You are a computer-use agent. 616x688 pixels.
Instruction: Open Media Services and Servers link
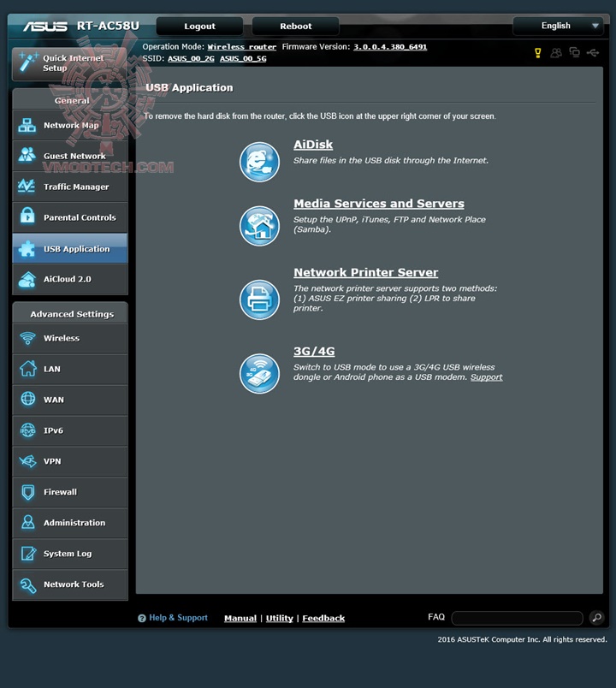379,204
